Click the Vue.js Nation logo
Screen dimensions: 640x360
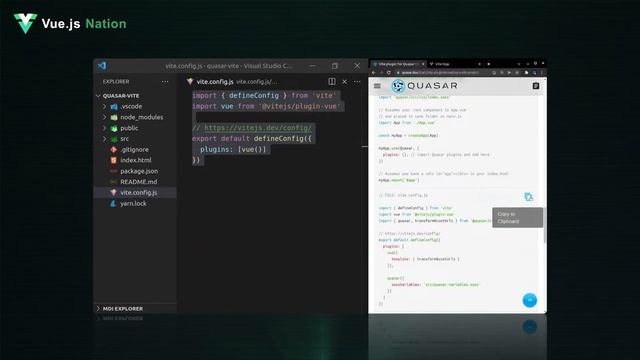[70, 23]
